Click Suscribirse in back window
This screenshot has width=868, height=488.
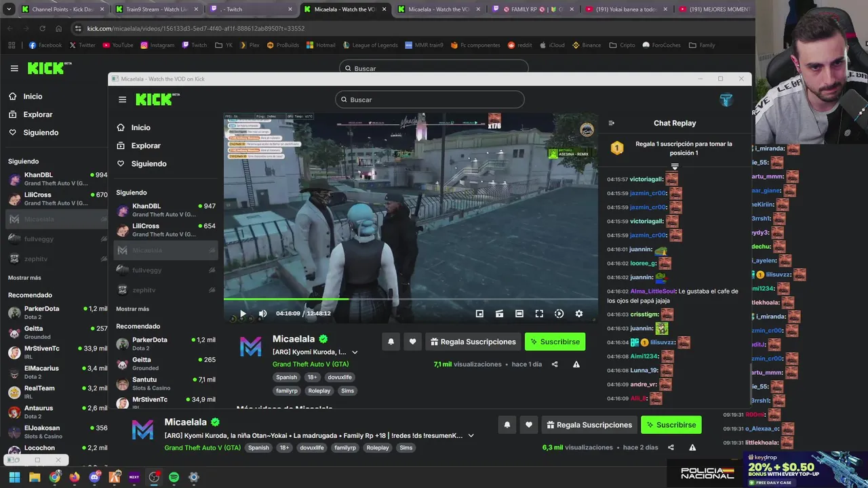tap(671, 425)
